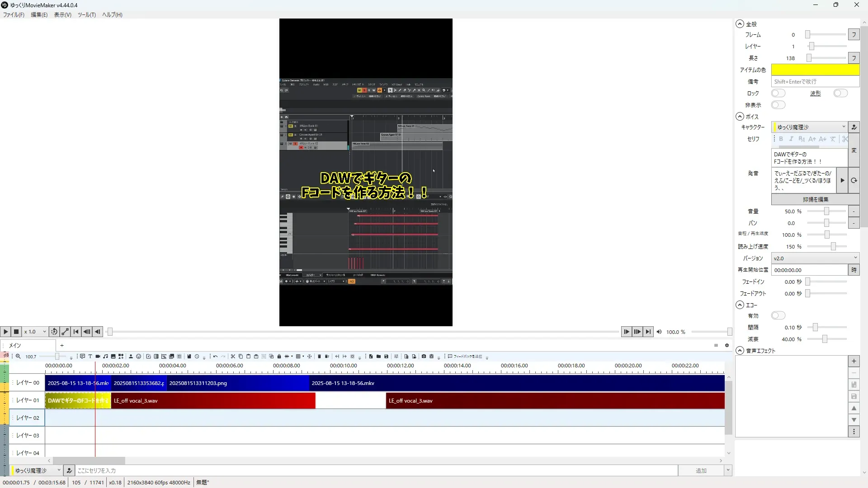
Task: Click the undo arrow in timeline toolbar
Action: tap(216, 357)
